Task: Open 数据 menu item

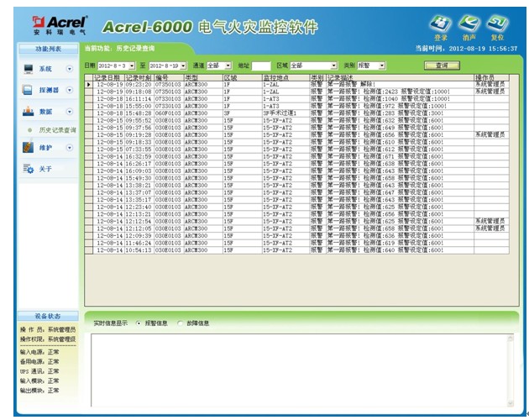Action: click(x=45, y=112)
